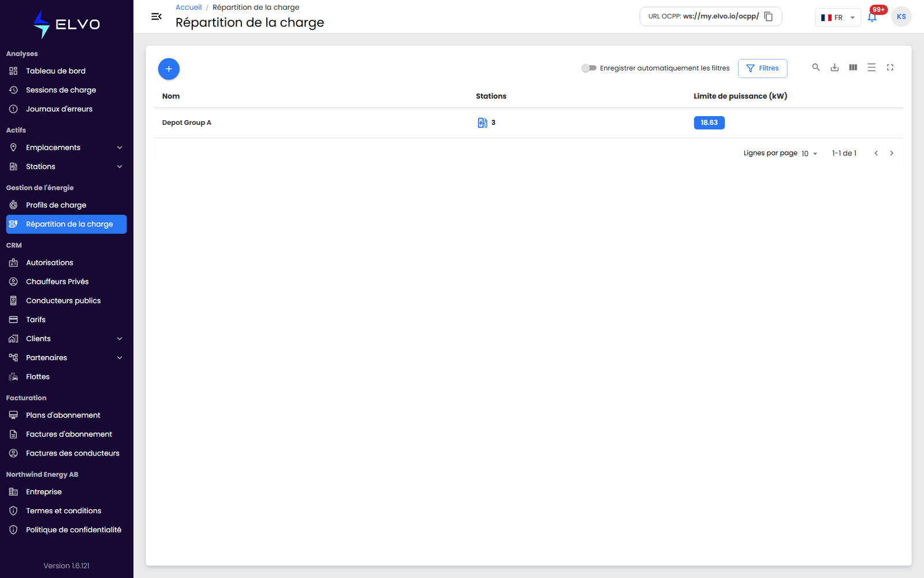Screen dimensions: 924x578
Task: Click the Filtres button
Action: pos(762,68)
